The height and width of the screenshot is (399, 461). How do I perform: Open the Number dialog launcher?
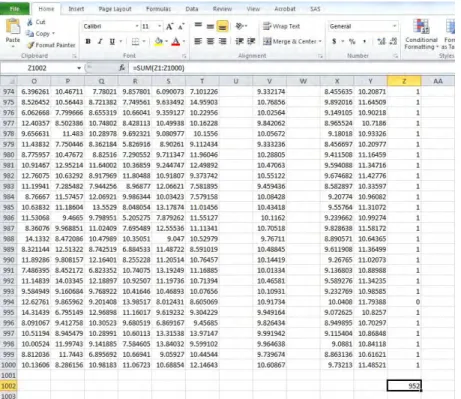(396, 56)
